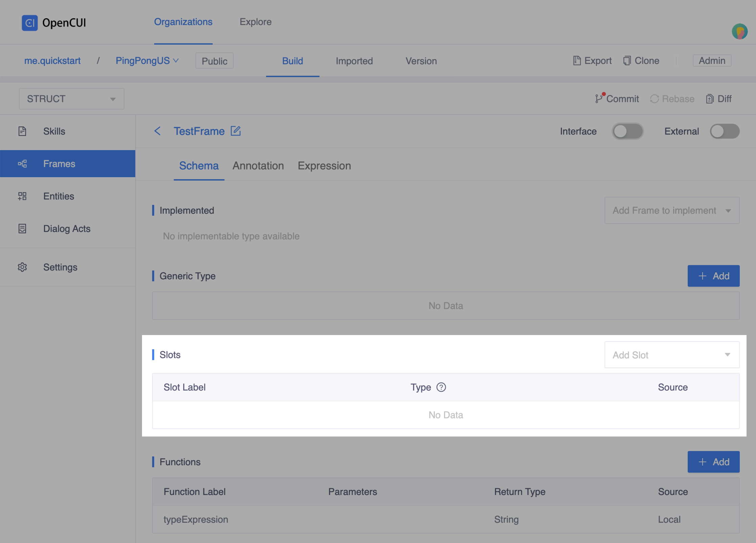756x543 pixels.
Task: Click the Clone copy icon
Action: 627,61
